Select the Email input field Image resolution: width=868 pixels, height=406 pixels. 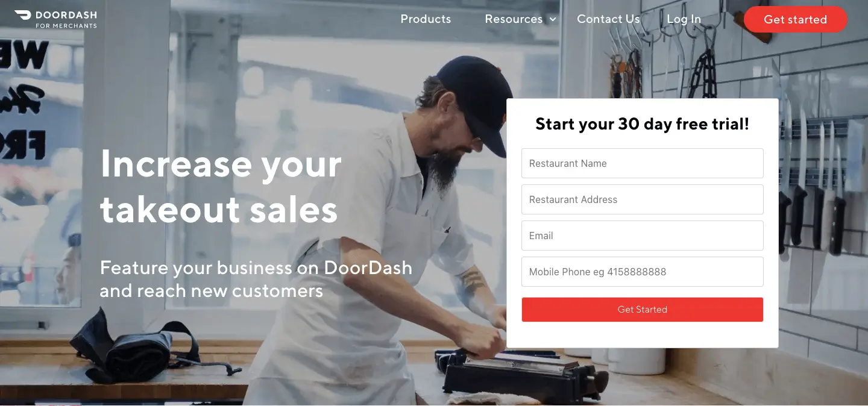coord(643,236)
